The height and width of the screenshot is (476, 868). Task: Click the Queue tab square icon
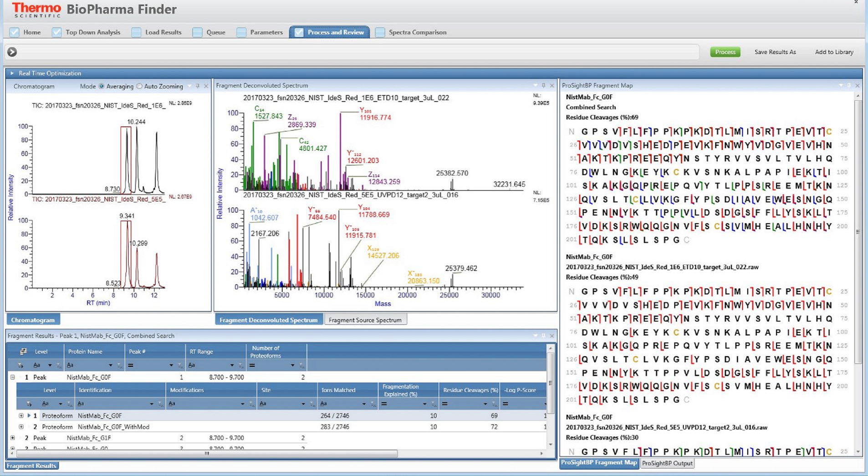(x=197, y=32)
